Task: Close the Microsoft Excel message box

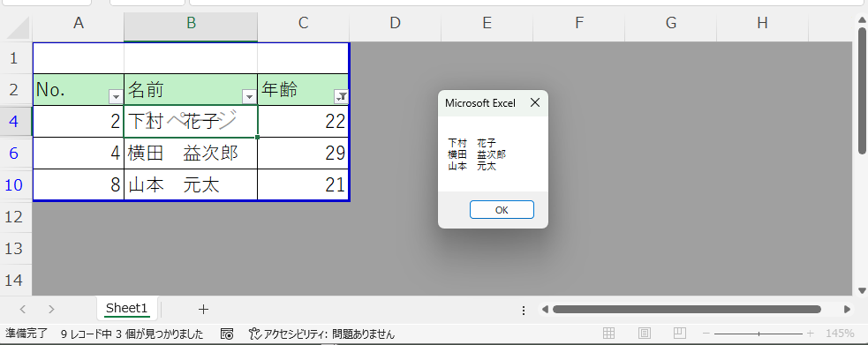Action: 534,103
